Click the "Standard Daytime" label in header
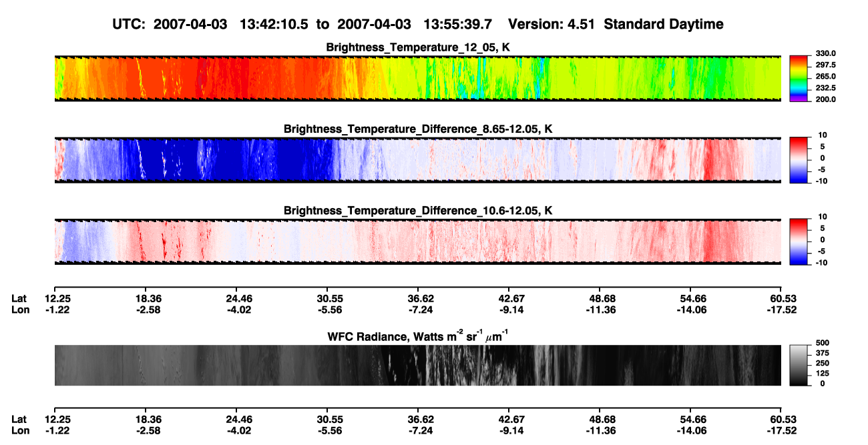The height and width of the screenshot is (445, 868). coord(662,24)
